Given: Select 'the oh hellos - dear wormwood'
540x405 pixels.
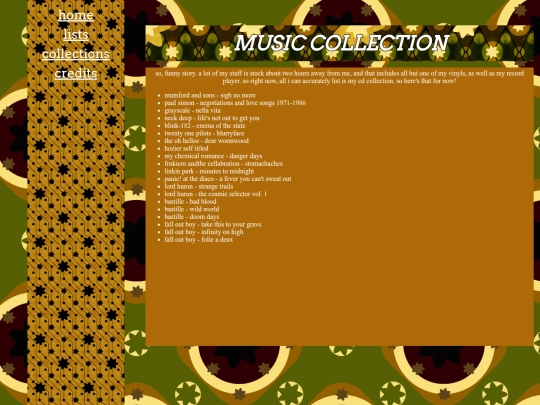Looking at the screenshot, I should pos(206,141).
